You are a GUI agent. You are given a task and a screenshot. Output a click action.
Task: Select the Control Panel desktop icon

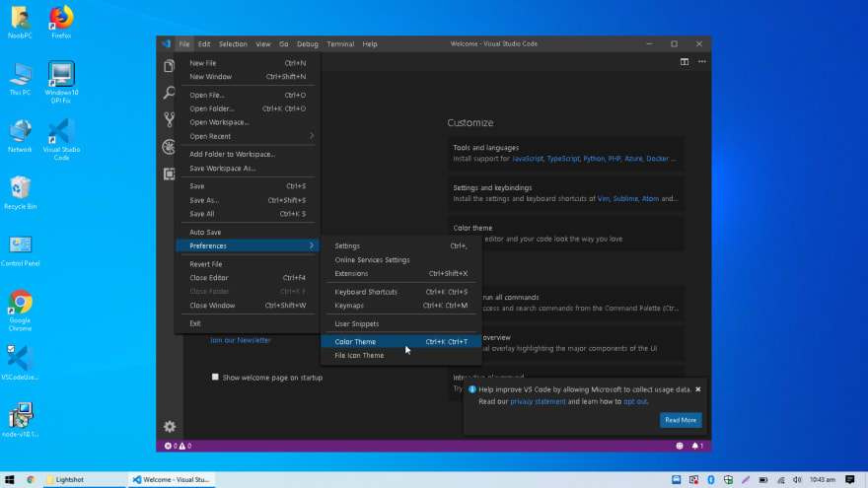(x=20, y=250)
